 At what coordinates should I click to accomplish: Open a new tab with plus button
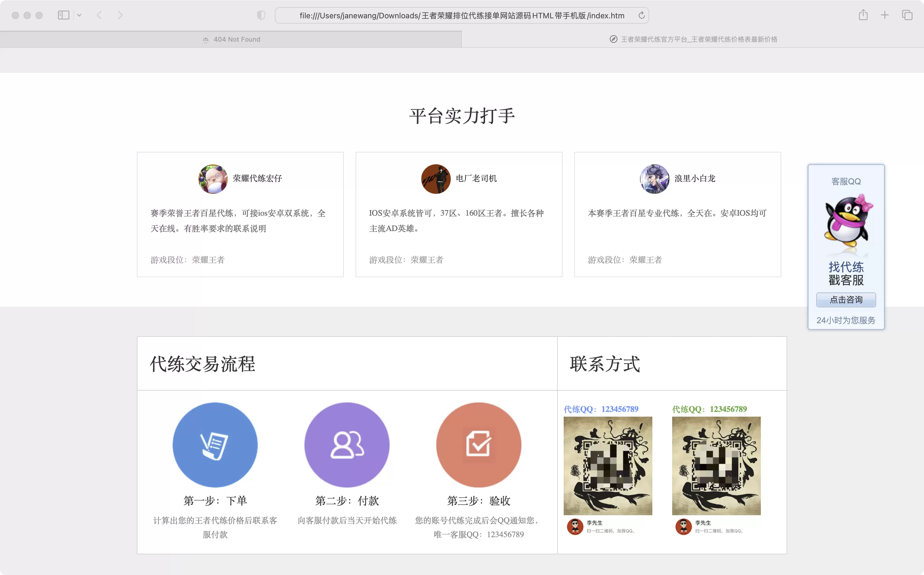[x=885, y=15]
